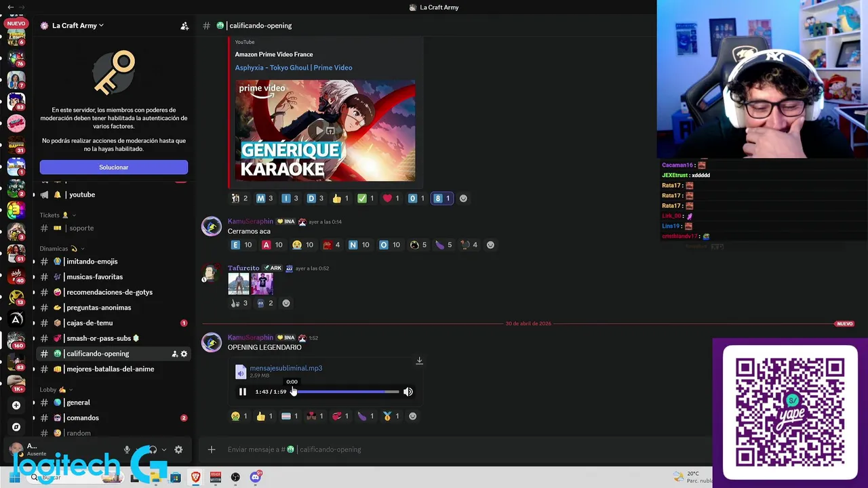Click create invite icon on calificando-opening channel
The height and width of the screenshot is (488, 868).
174,354
